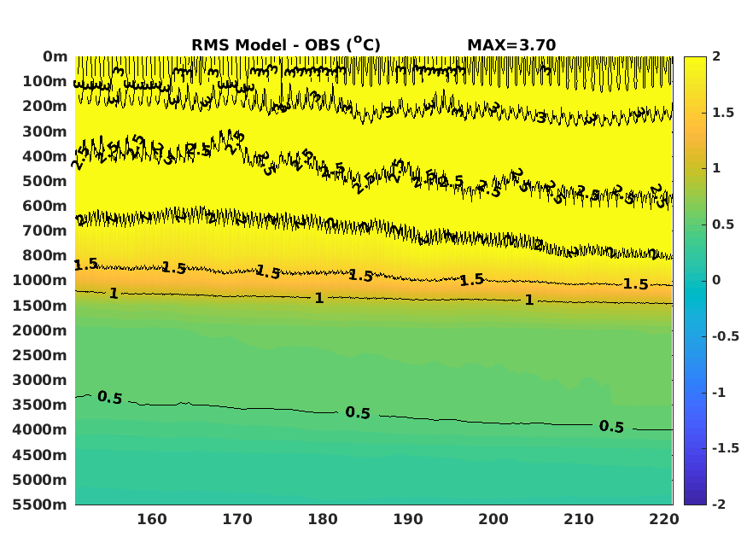
Task: Click the '400m' depth axis label
Action: 44,156
